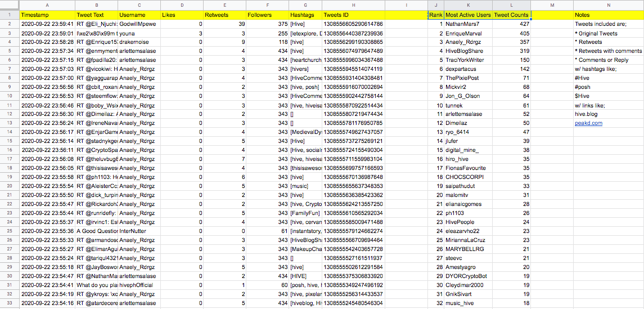Select the dexpartacus cell

[x=468, y=69]
